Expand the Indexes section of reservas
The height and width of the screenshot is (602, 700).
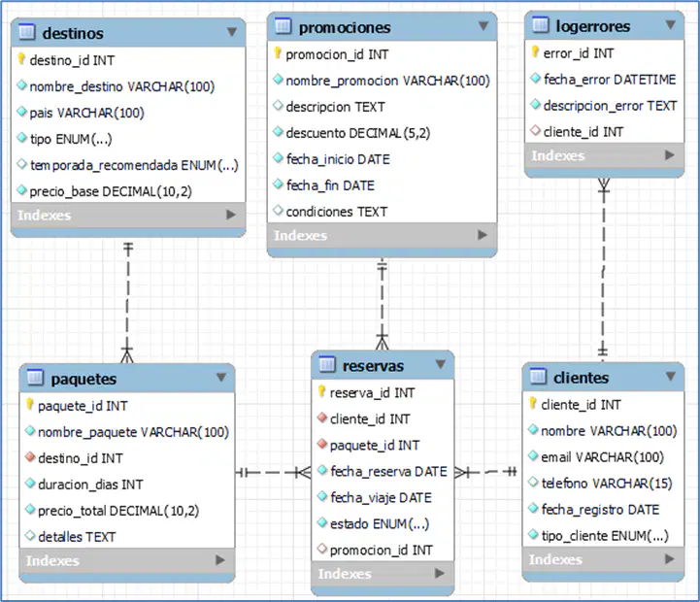click(x=440, y=573)
